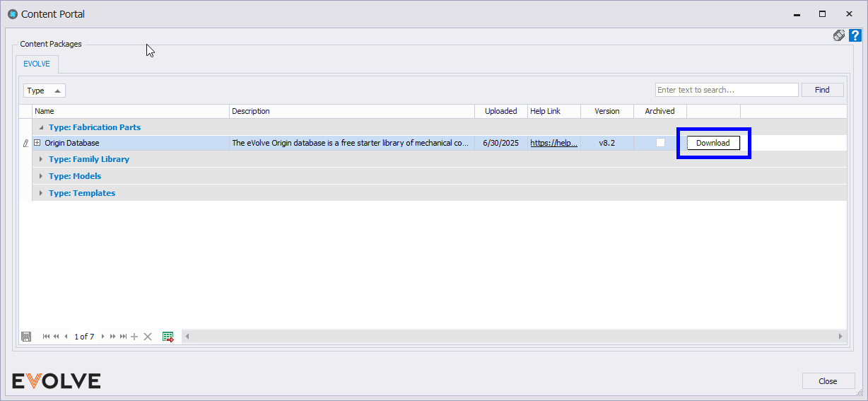
Task: Toggle the Archived checkbox for Origin Database
Action: (660, 142)
